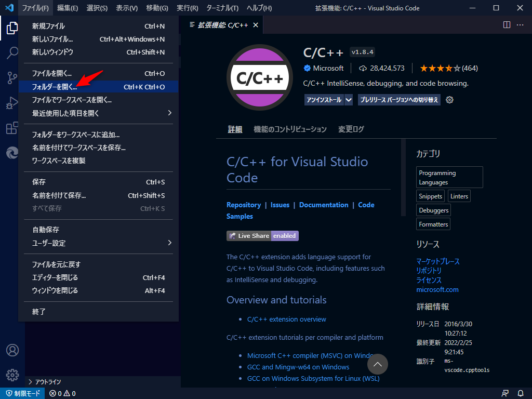Choose 名前を付けてワークスペースを保存... entry
Screen dimensions: 532x399
coord(98,148)
